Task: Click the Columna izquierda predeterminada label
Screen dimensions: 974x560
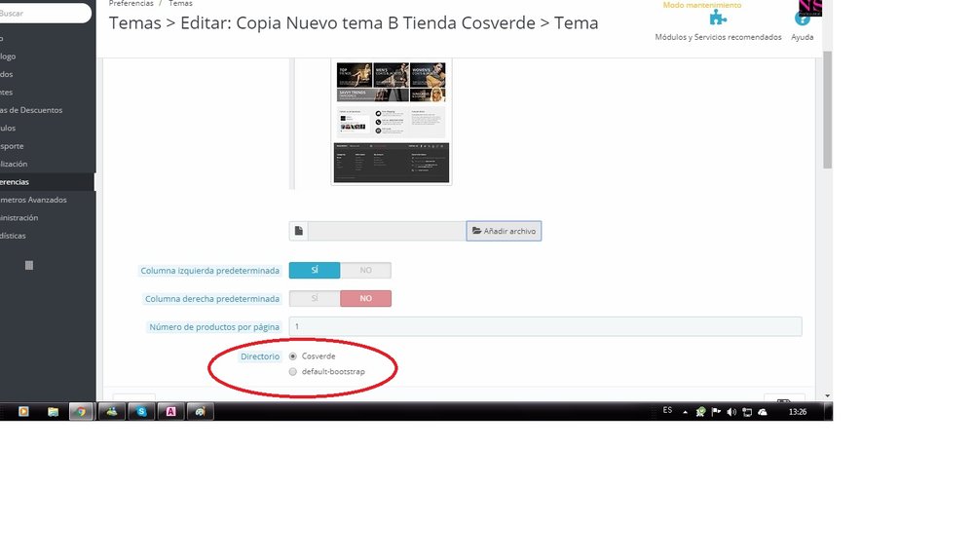Action: tap(210, 271)
